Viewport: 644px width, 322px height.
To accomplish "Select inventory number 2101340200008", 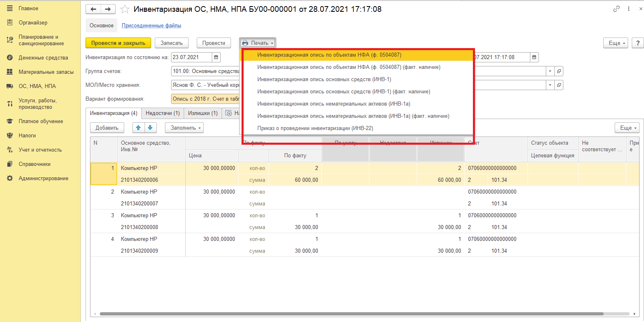I will pyautogui.click(x=139, y=227).
